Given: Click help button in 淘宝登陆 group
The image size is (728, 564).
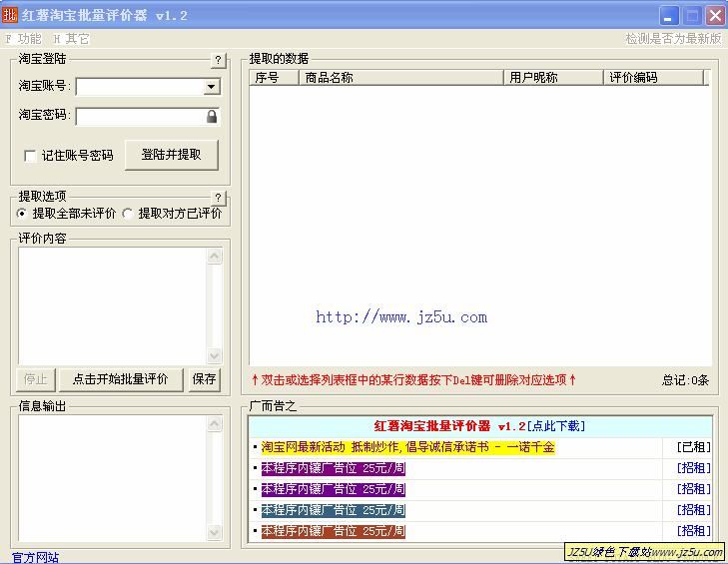Looking at the screenshot, I should coord(219,60).
